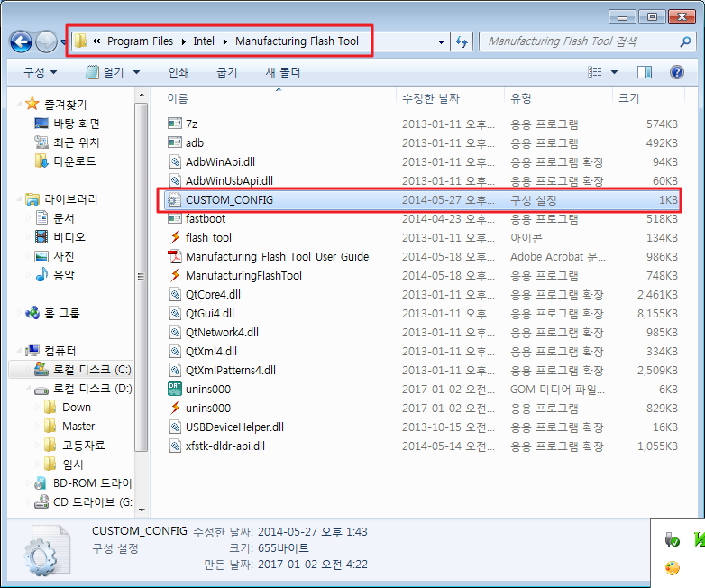Open the help question mark icon

[x=677, y=72]
